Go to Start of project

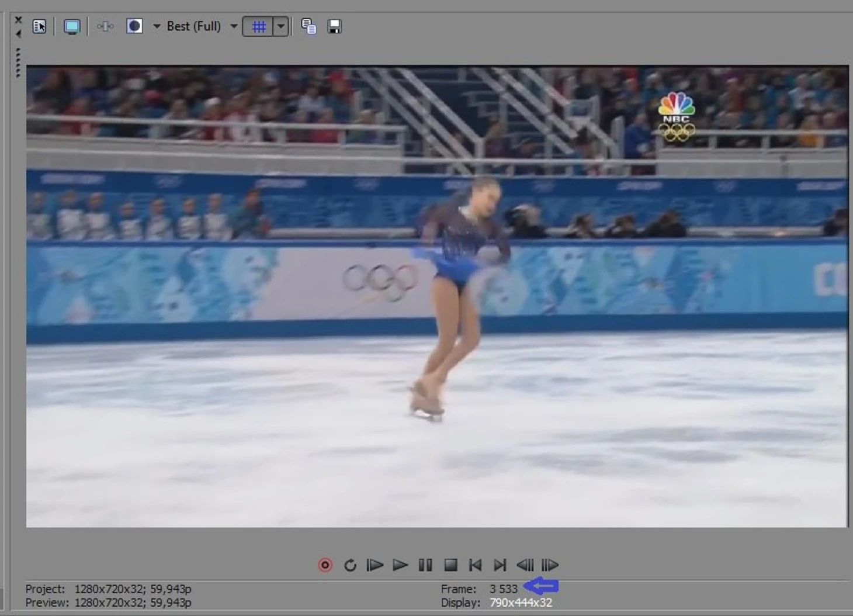(x=475, y=565)
